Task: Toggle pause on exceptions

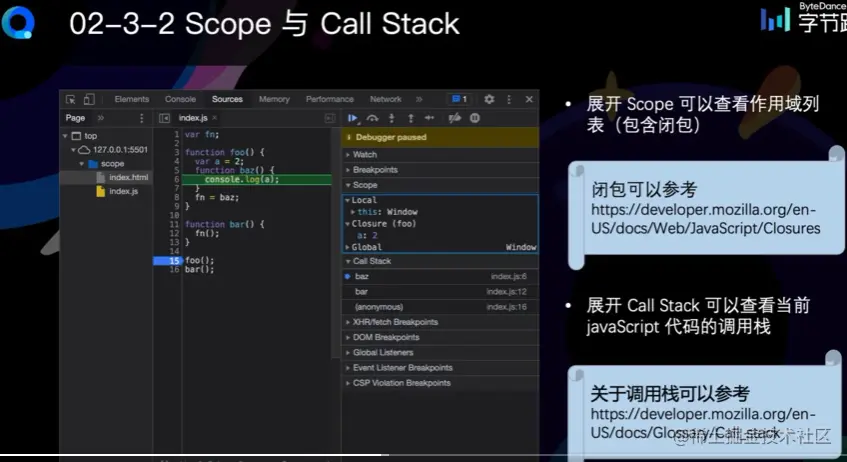Action: coord(475,118)
